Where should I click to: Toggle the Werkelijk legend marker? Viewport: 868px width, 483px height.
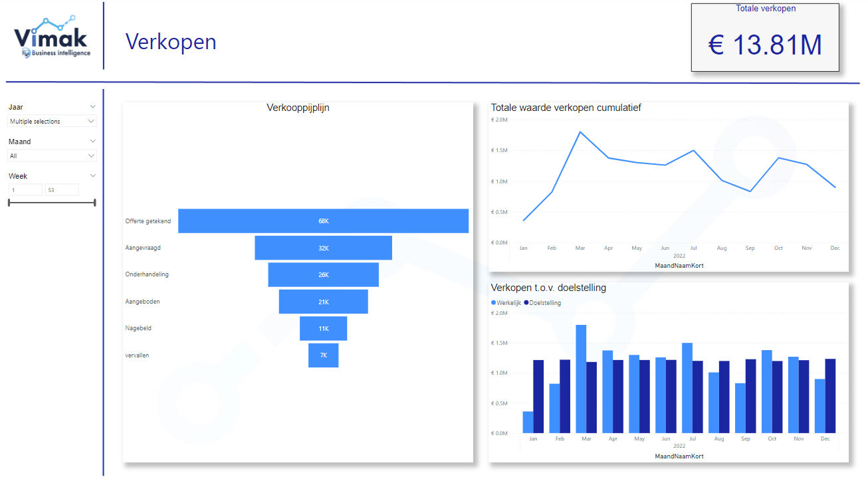click(x=494, y=302)
